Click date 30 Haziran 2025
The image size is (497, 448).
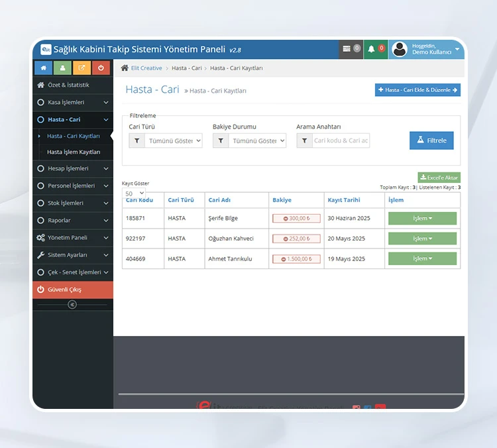pos(349,219)
